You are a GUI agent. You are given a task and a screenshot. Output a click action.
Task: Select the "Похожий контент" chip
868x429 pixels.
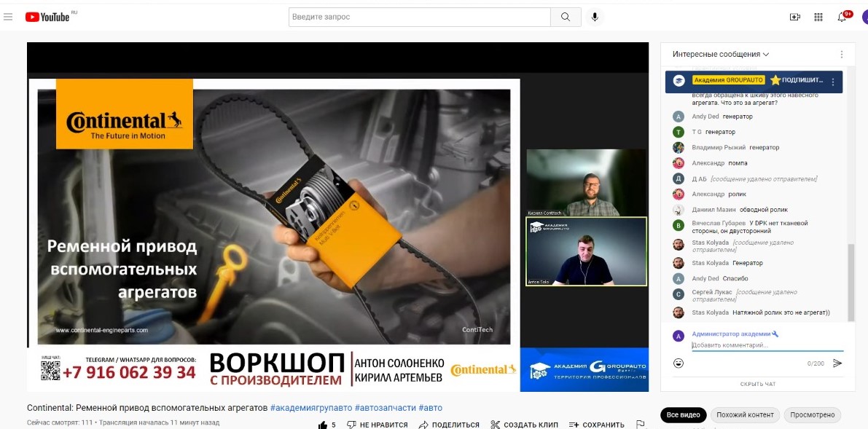point(745,414)
